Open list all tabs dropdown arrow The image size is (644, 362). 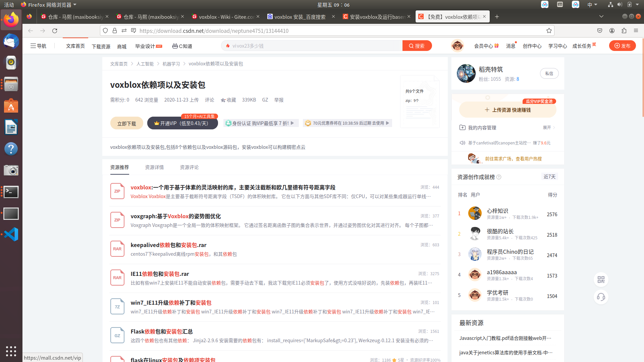(x=601, y=16)
